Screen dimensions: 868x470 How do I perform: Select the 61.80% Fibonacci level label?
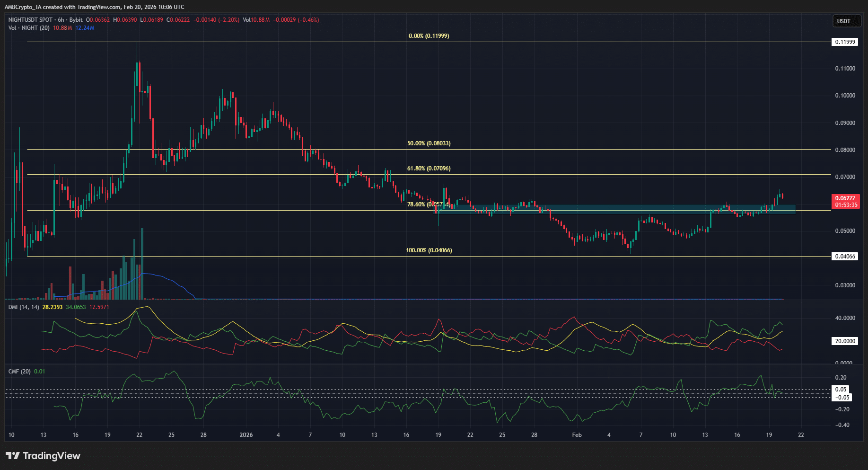tap(428, 168)
